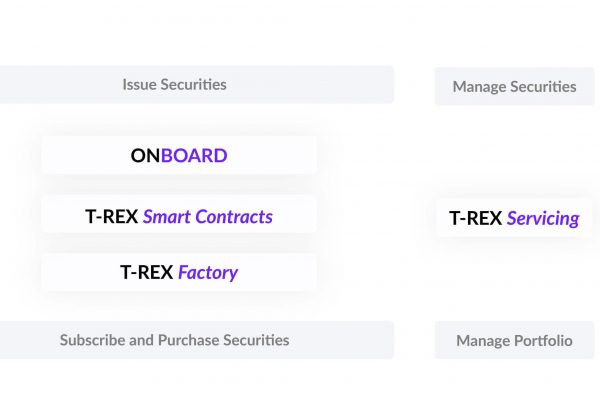The height and width of the screenshot is (400, 600).
Task: Choose the T-REX Smart Contracts card
Action: coord(179,214)
